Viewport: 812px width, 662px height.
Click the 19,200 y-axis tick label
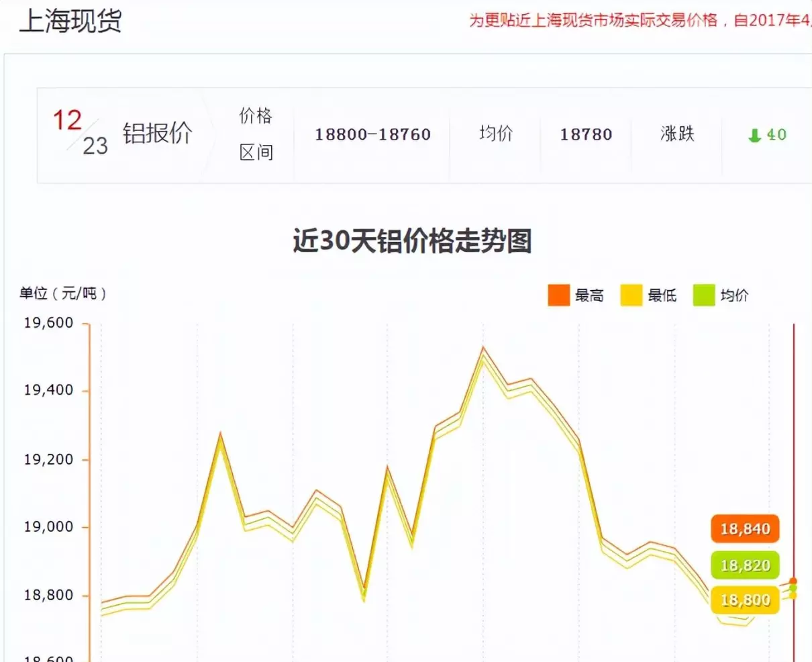coord(48,460)
